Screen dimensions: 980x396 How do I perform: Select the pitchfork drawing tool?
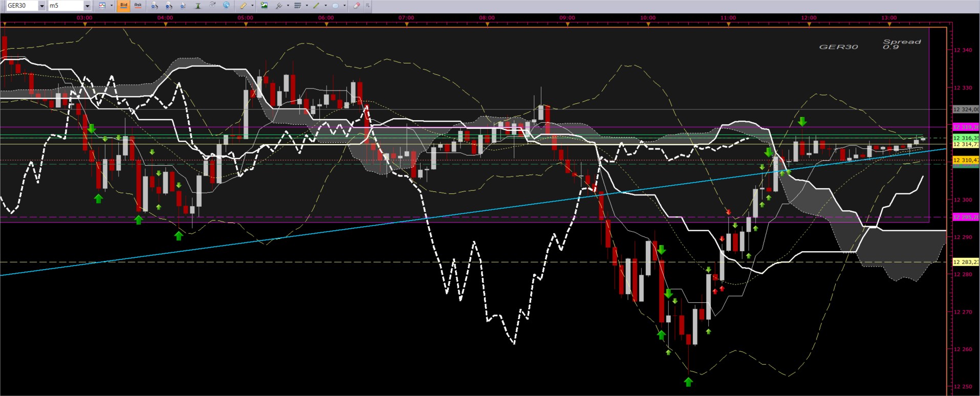(279, 6)
